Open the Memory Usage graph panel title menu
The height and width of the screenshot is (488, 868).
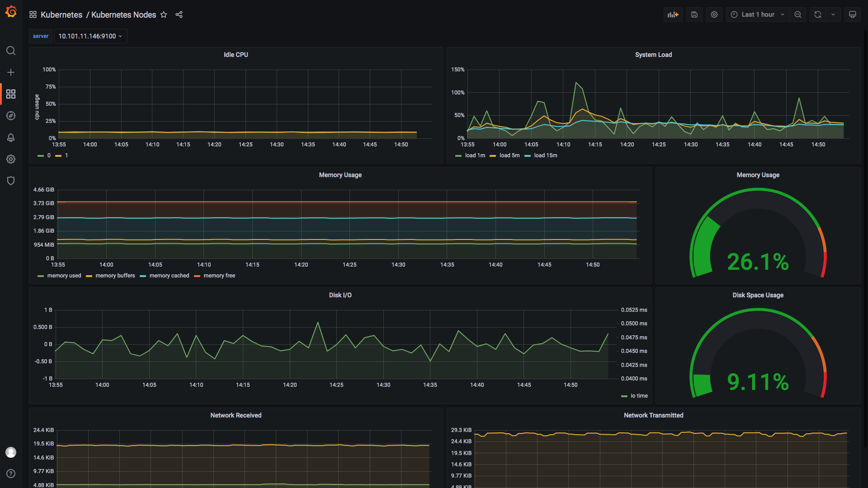(340, 175)
